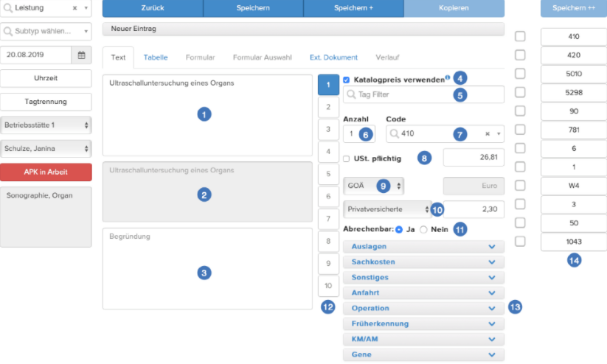
Task: Click the Sonographie, Organ text box
Action: pos(46,217)
